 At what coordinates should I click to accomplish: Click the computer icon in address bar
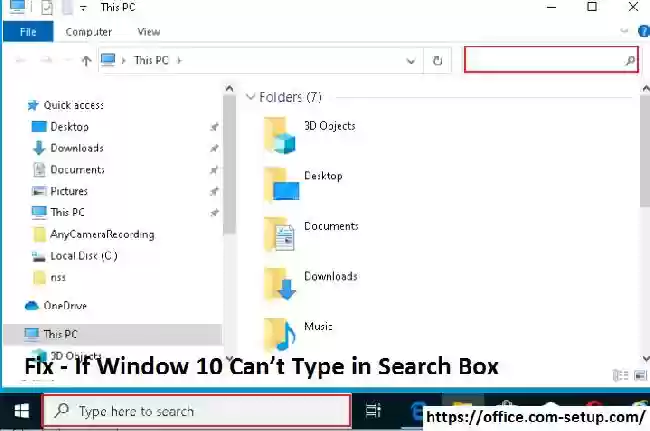tap(108, 60)
